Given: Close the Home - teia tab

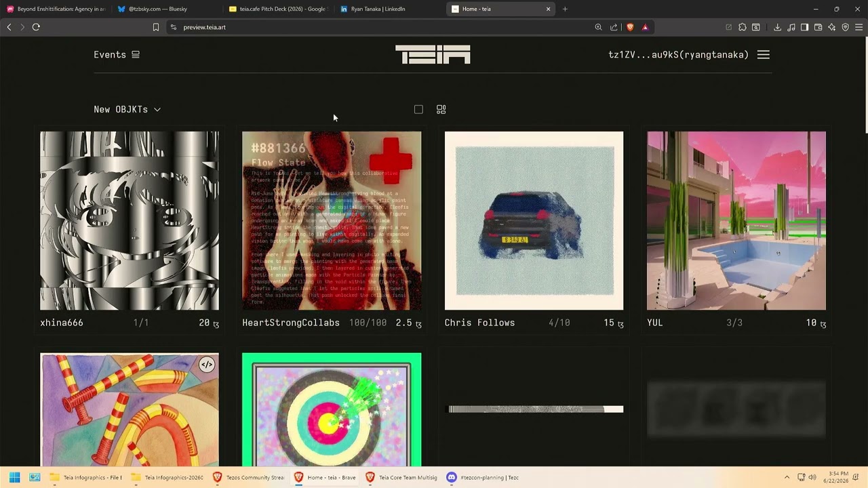Looking at the screenshot, I should 548,9.
